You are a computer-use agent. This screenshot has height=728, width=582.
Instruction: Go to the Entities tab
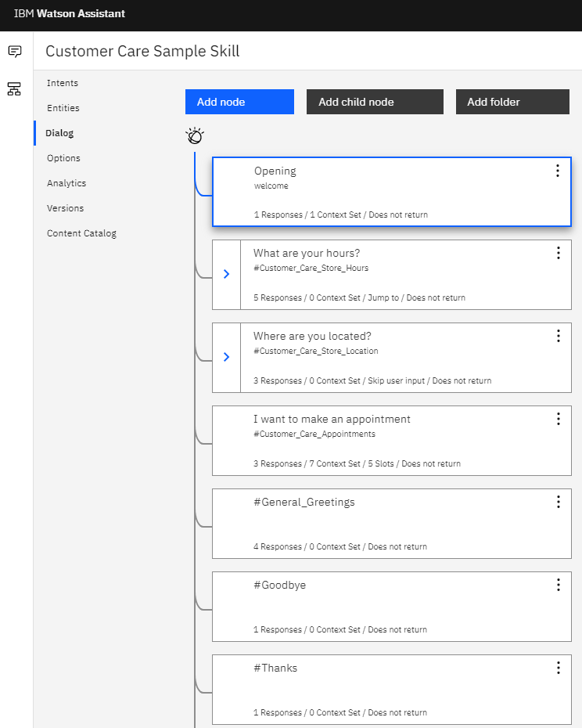[x=63, y=108]
